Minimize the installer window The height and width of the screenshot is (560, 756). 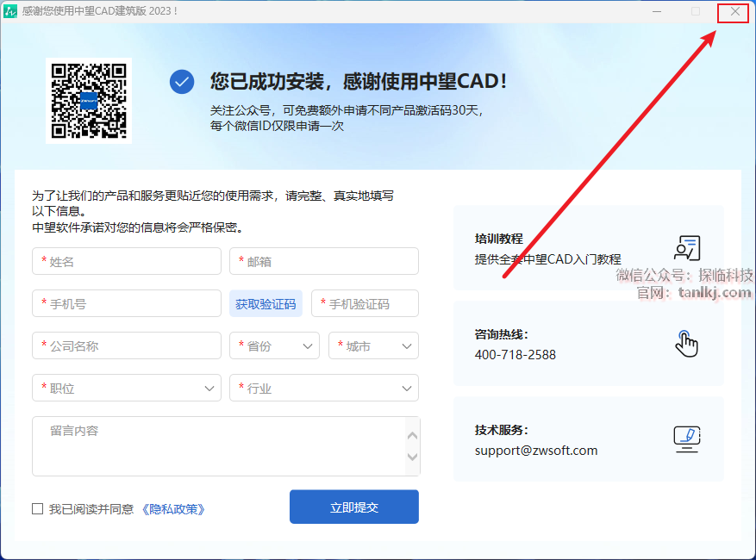[x=657, y=11]
